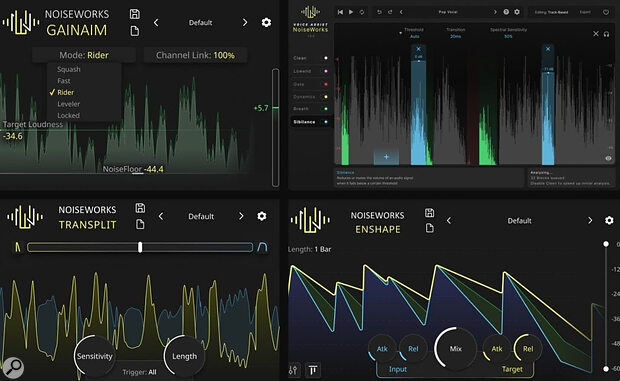
Task: Go to previous preset in Voice Assist
Action: coord(401,12)
